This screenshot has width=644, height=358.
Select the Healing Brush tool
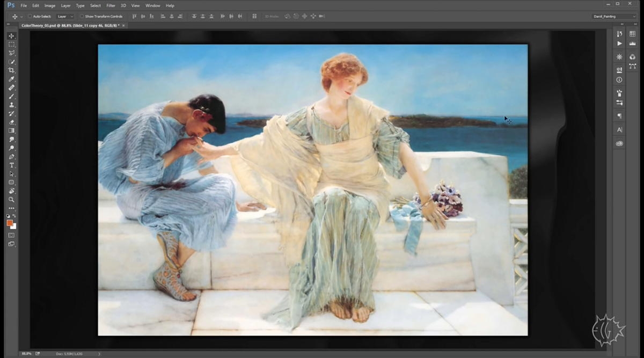[11, 88]
